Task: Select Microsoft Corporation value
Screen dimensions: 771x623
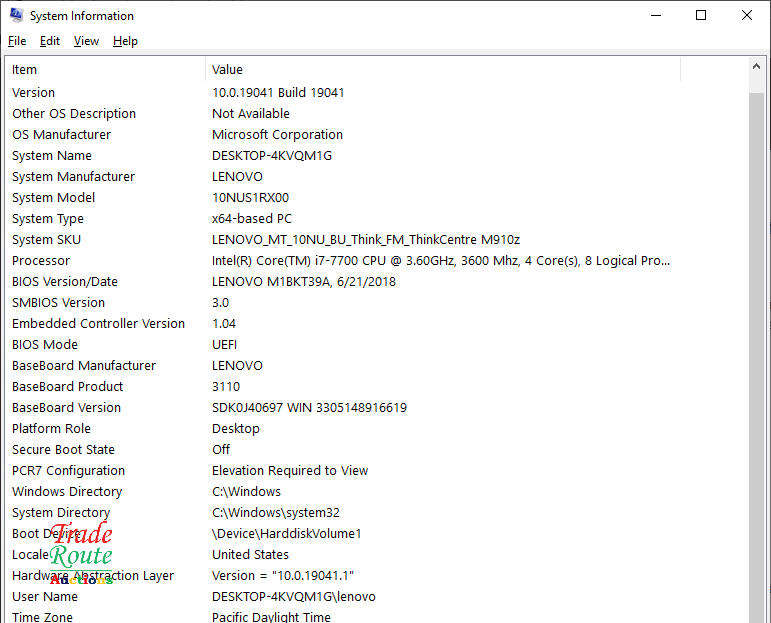Action: (x=277, y=135)
